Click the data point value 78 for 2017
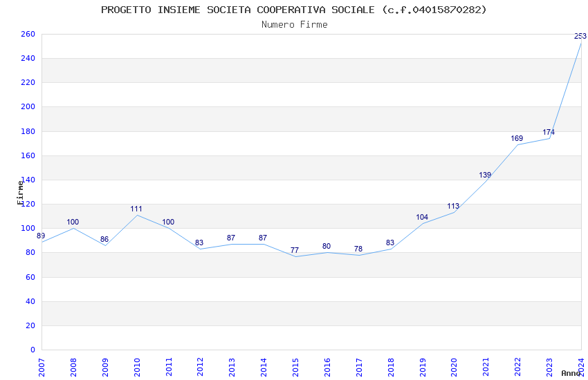 358,249
